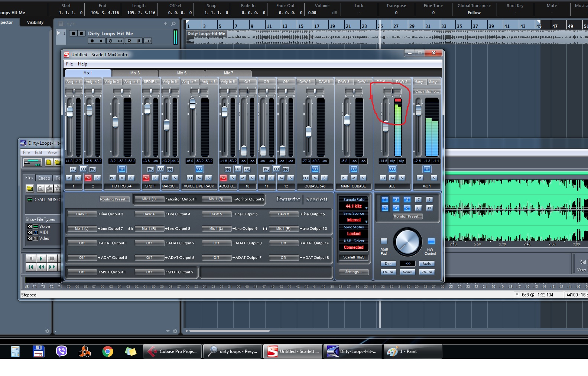Toggle the -20dB Pad switch

(x=384, y=241)
